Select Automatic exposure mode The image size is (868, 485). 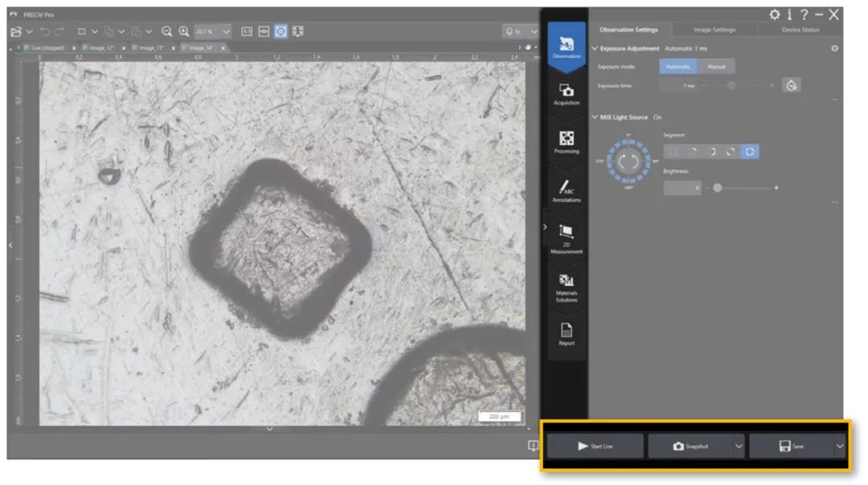tap(678, 67)
